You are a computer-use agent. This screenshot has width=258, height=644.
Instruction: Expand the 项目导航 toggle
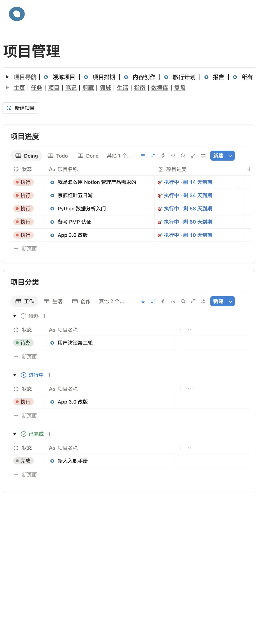[7, 77]
